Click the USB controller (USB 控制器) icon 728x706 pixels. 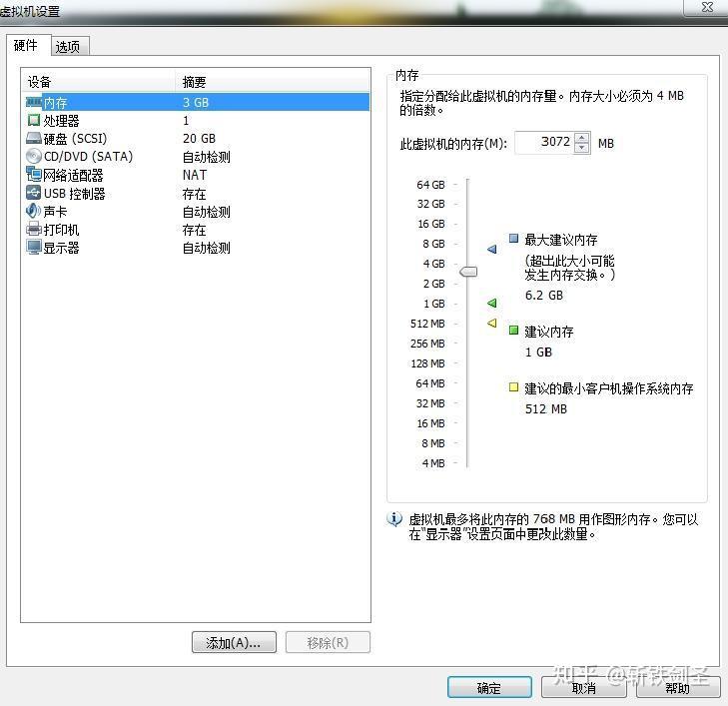tap(34, 193)
